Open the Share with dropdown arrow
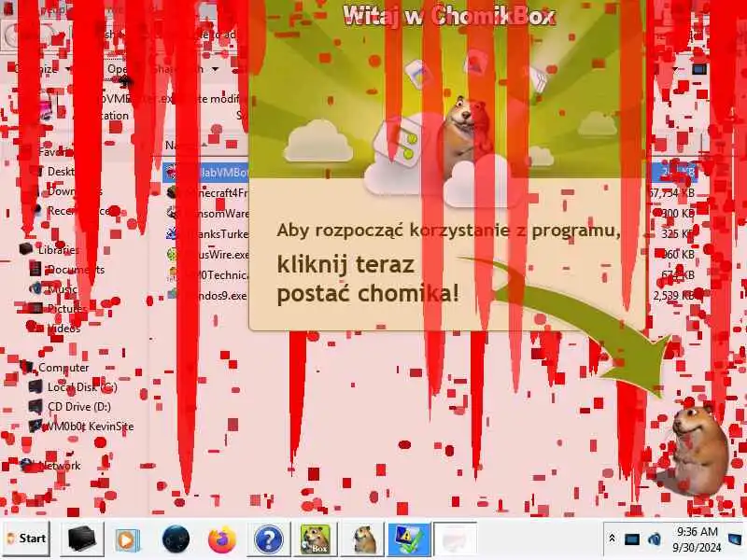747x560 pixels. (216, 69)
